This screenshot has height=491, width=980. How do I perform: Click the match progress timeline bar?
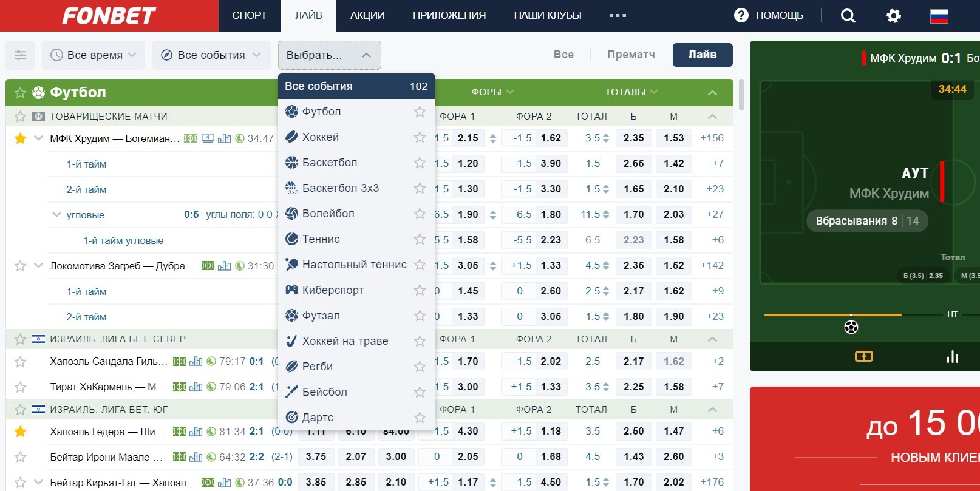[852, 315]
